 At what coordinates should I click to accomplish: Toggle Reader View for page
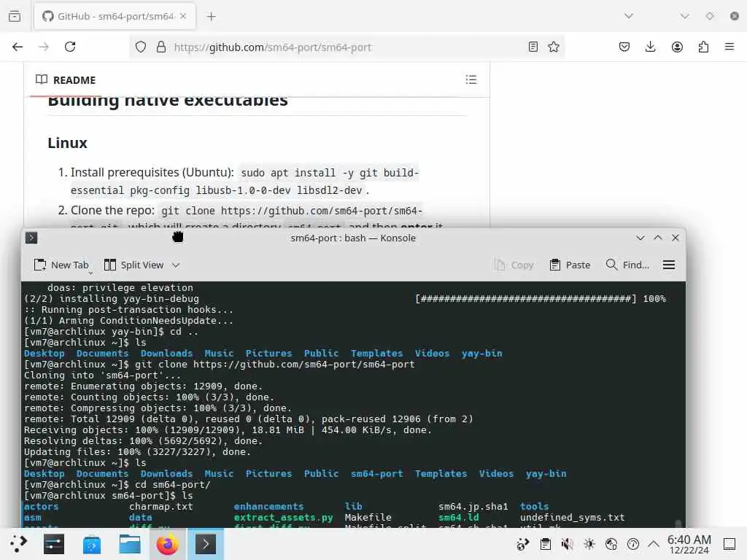[533, 47]
